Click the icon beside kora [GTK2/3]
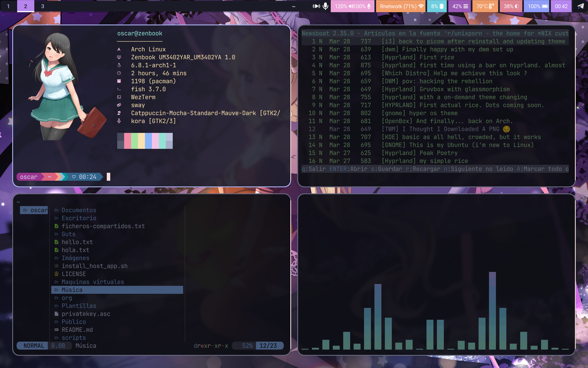Screen dimensions: 588x368 [x=119, y=121]
